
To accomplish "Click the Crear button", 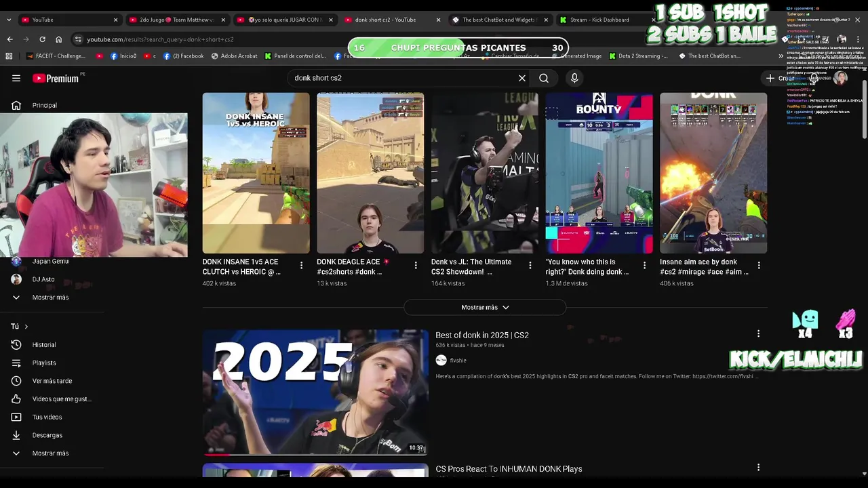I will click(781, 78).
